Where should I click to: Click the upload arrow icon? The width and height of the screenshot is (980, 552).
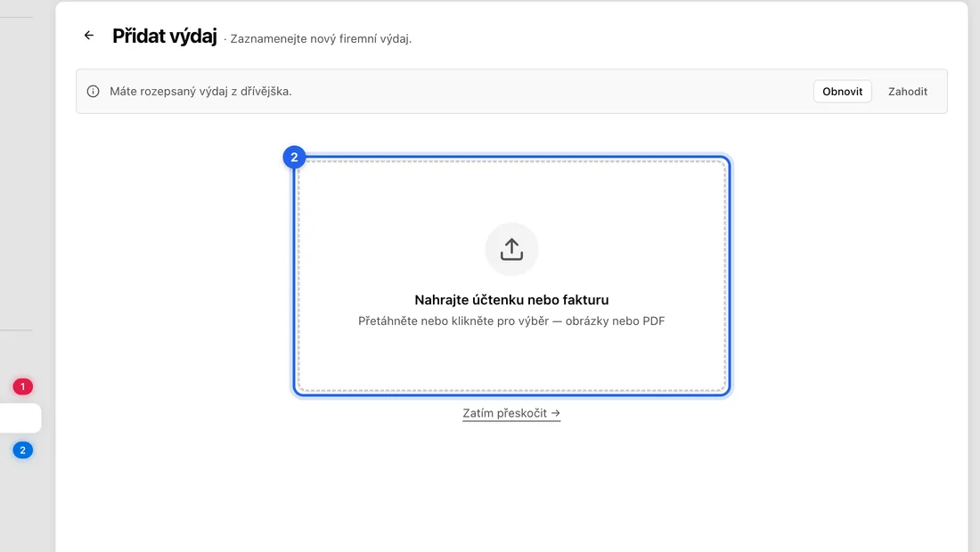pyautogui.click(x=511, y=249)
